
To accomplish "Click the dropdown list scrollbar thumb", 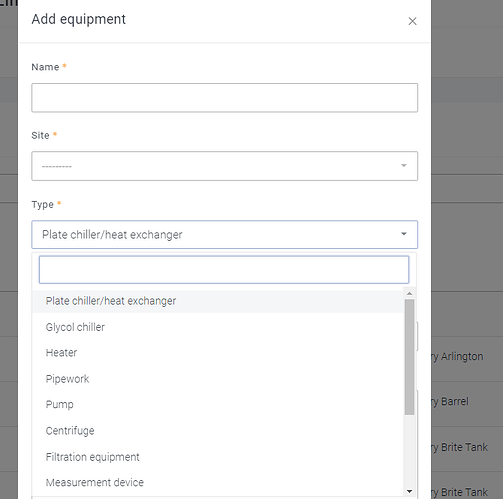I will pyautogui.click(x=409, y=357).
